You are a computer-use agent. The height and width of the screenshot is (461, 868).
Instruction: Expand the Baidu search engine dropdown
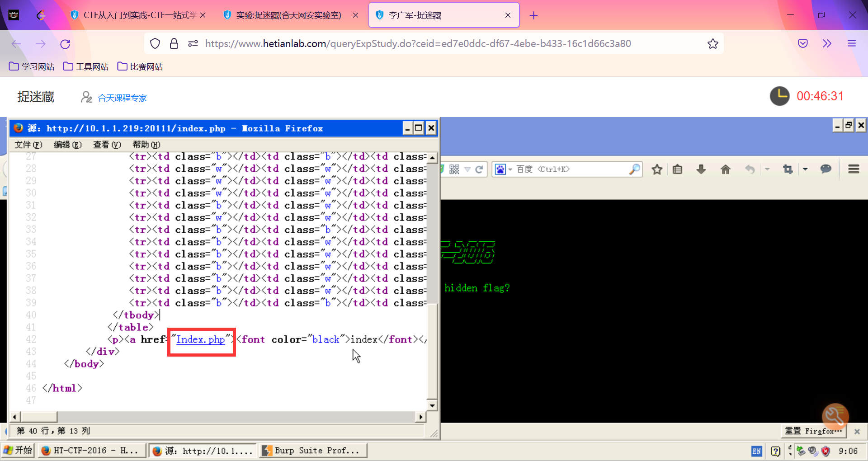click(510, 169)
